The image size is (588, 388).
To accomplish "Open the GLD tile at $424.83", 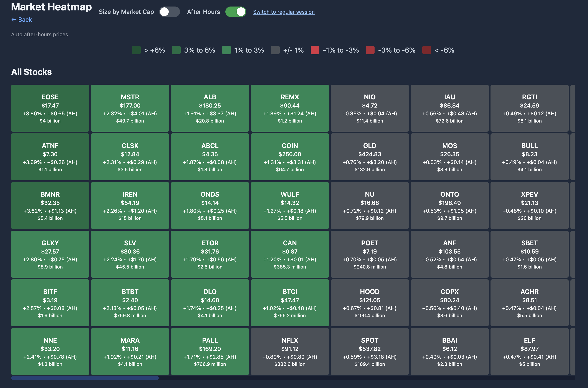I will pyautogui.click(x=369, y=157).
